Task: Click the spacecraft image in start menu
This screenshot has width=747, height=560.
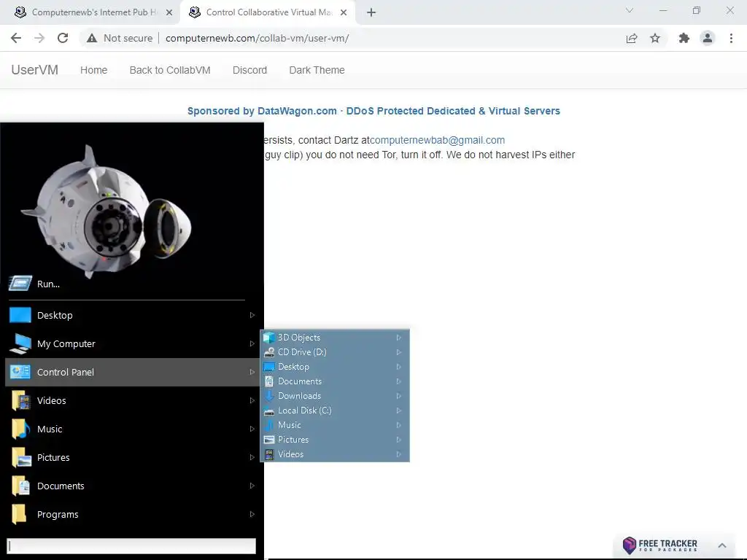Action: [x=106, y=211]
